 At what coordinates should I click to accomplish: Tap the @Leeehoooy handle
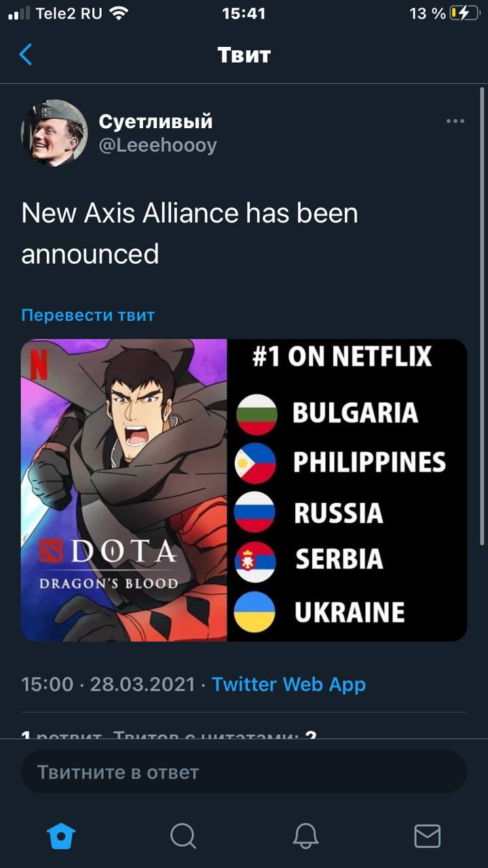coord(157,145)
